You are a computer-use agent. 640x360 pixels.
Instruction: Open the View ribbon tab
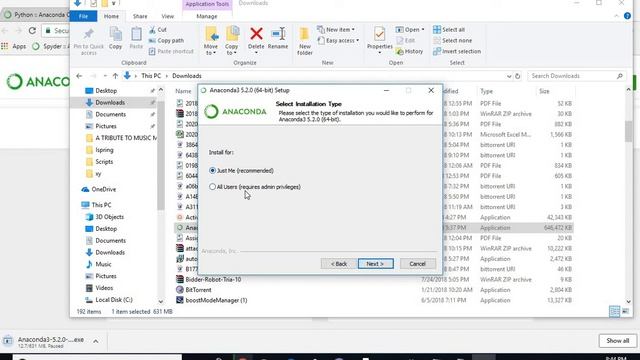pyautogui.click(x=167, y=16)
